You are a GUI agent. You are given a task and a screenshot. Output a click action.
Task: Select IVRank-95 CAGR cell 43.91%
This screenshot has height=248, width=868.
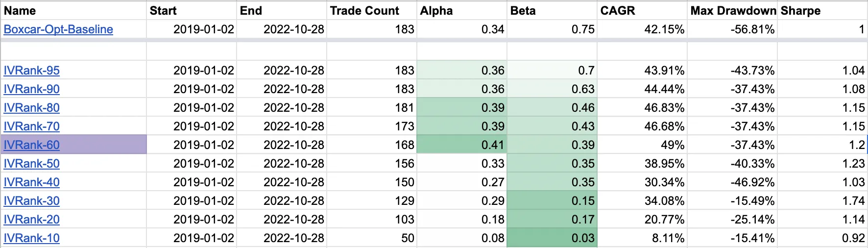pos(642,71)
